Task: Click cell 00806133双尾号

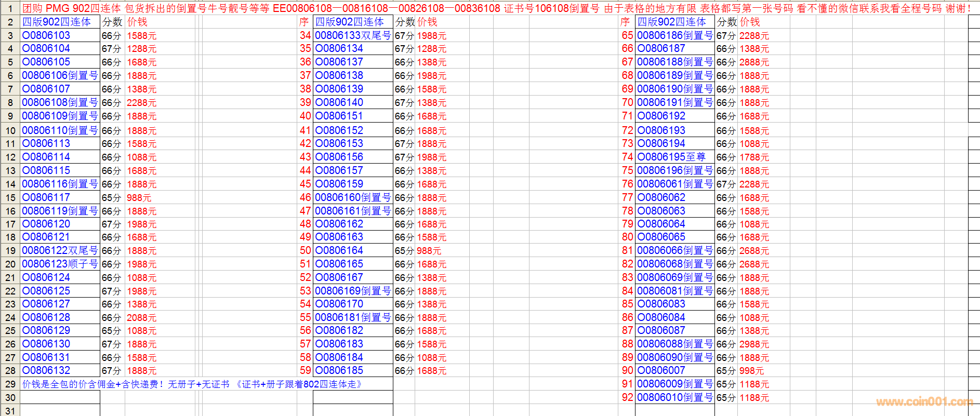Action: pos(353,35)
